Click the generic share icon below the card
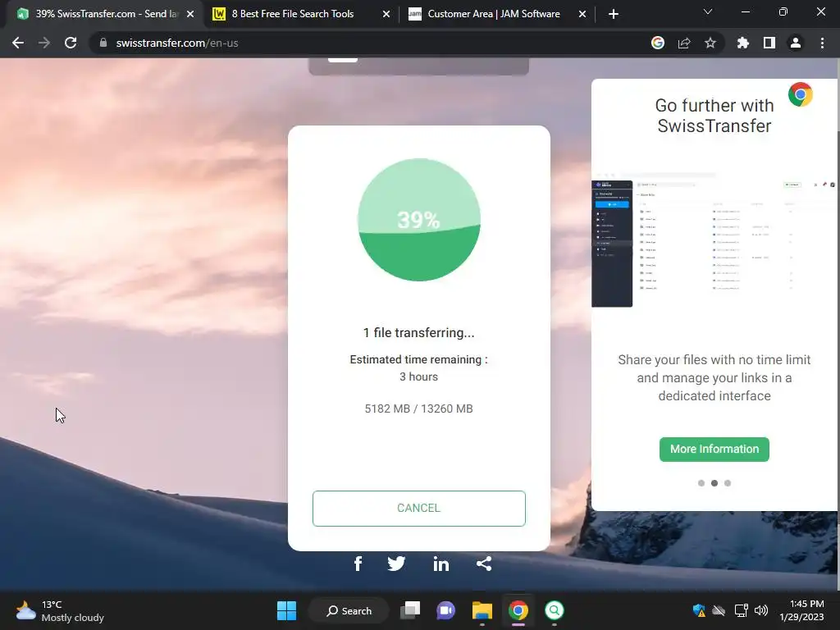The height and width of the screenshot is (630, 840). [x=484, y=564]
